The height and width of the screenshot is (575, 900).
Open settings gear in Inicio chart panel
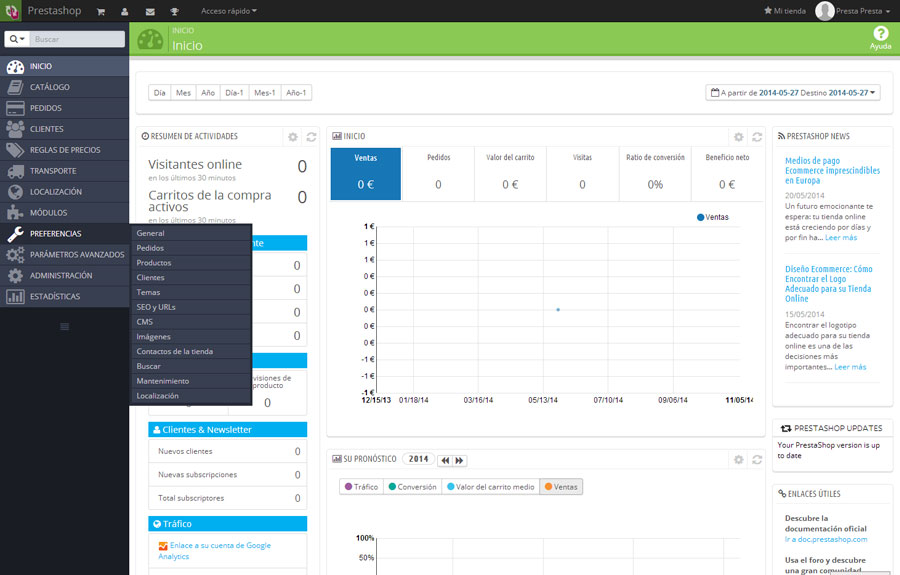click(739, 137)
